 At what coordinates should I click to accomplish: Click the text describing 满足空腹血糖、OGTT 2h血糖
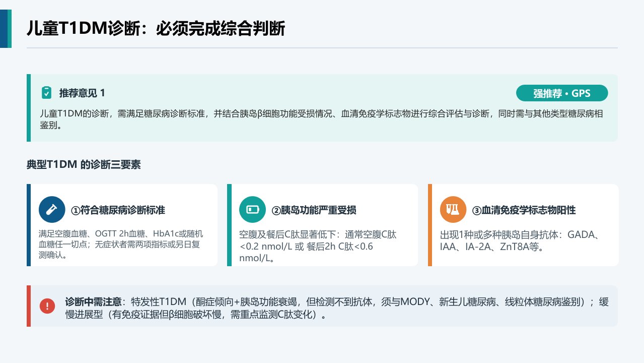[121, 245]
